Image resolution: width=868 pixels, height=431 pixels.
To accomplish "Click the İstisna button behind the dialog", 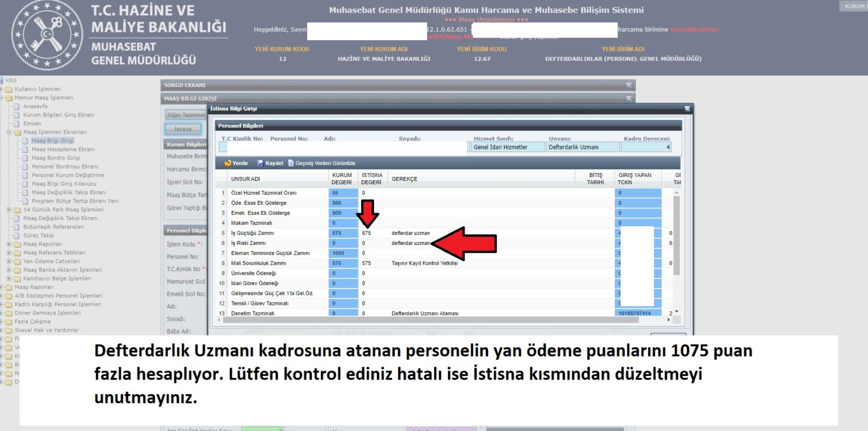I will (183, 129).
